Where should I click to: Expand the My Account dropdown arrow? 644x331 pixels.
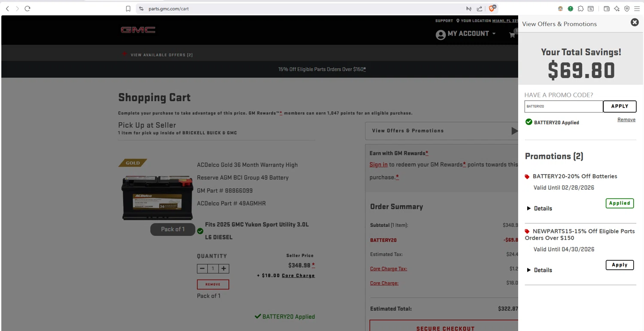pyautogui.click(x=494, y=33)
